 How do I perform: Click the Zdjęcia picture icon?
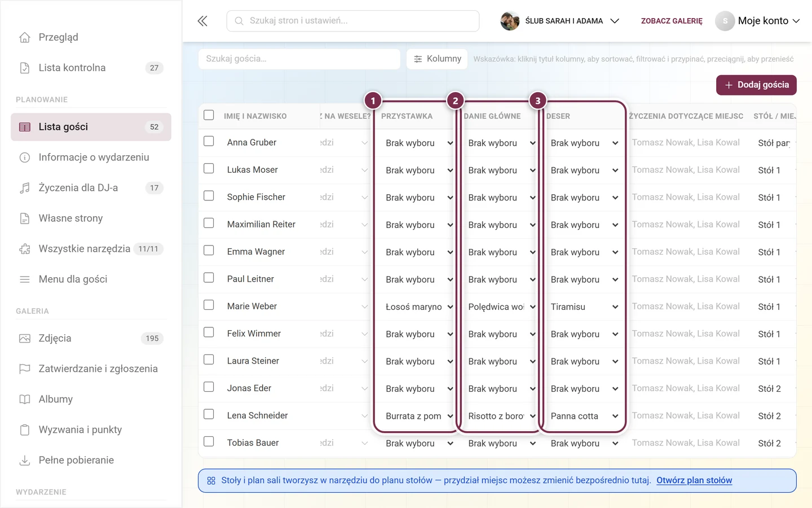click(25, 339)
